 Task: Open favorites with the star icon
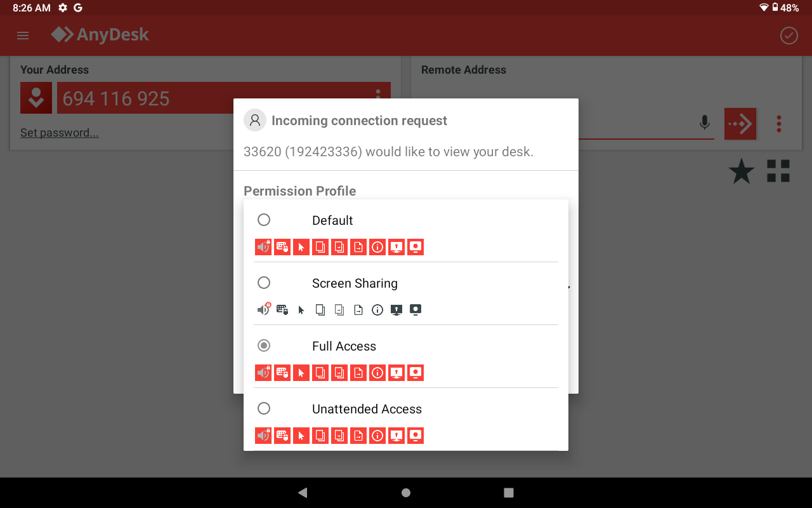click(x=741, y=171)
